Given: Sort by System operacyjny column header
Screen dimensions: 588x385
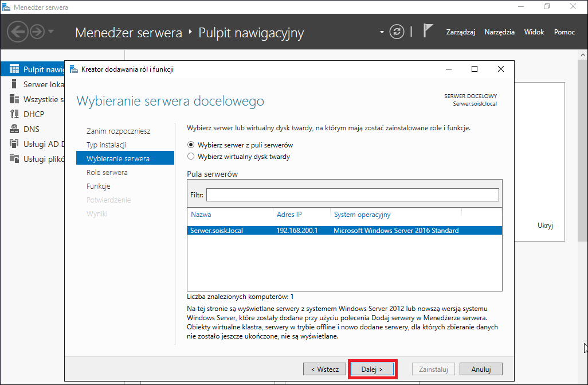Looking at the screenshot, I should pyautogui.click(x=362, y=215).
